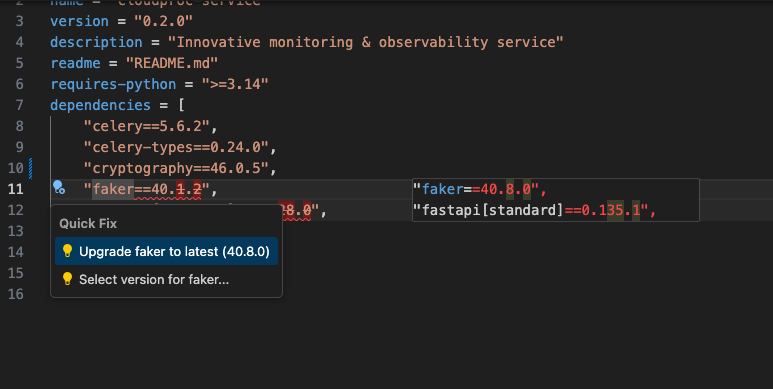Select "Upgrade faker to latest (40.8.0)"
This screenshot has width=773, height=389.
(x=166, y=251)
